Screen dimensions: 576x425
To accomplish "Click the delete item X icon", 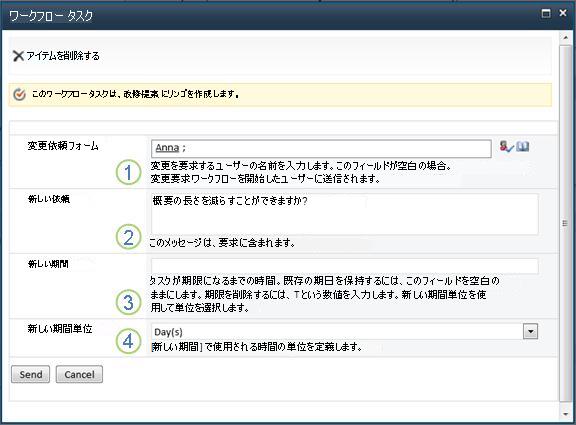I will [x=18, y=56].
